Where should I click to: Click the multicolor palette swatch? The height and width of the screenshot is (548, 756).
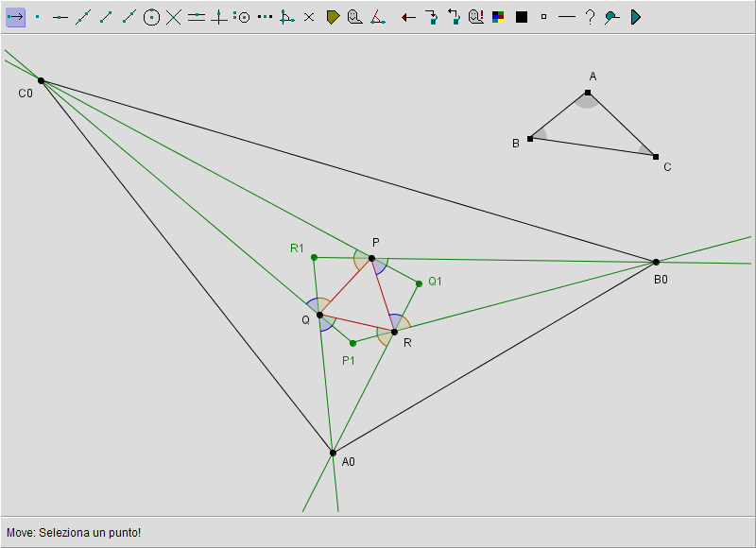pos(499,17)
